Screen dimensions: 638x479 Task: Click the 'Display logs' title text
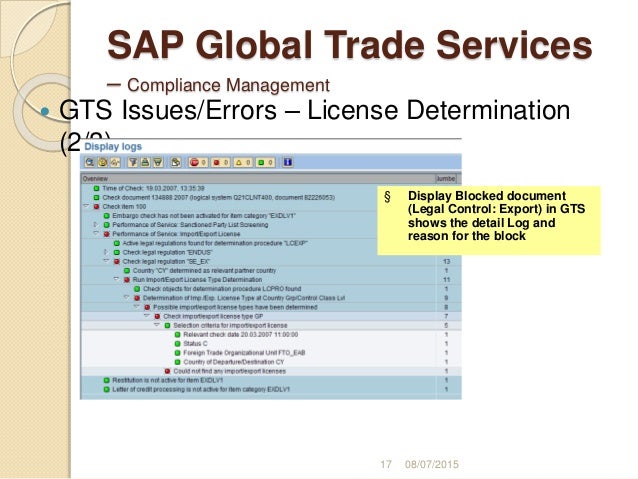click(113, 147)
